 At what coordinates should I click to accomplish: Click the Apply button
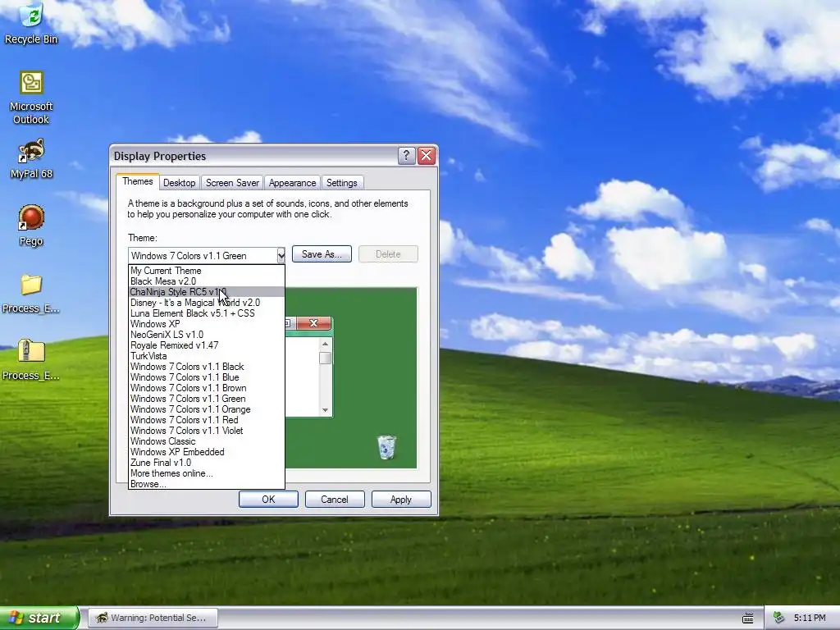point(400,500)
